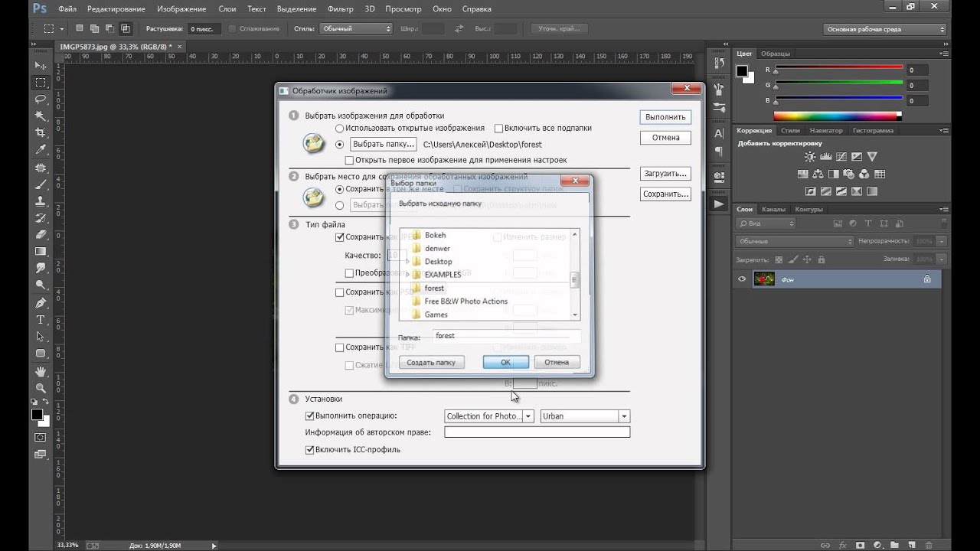Click the 'Папка' name input field
980x551 pixels.
tap(506, 336)
